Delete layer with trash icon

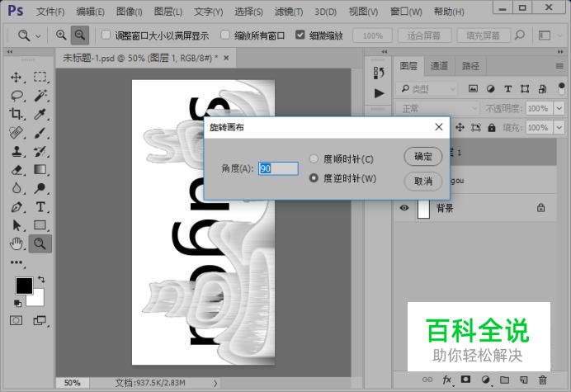tap(543, 380)
